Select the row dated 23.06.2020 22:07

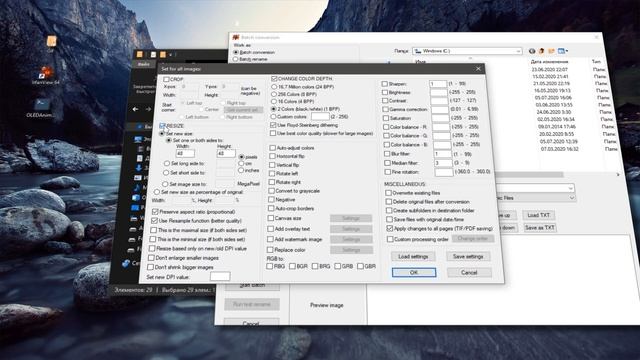click(x=550, y=69)
